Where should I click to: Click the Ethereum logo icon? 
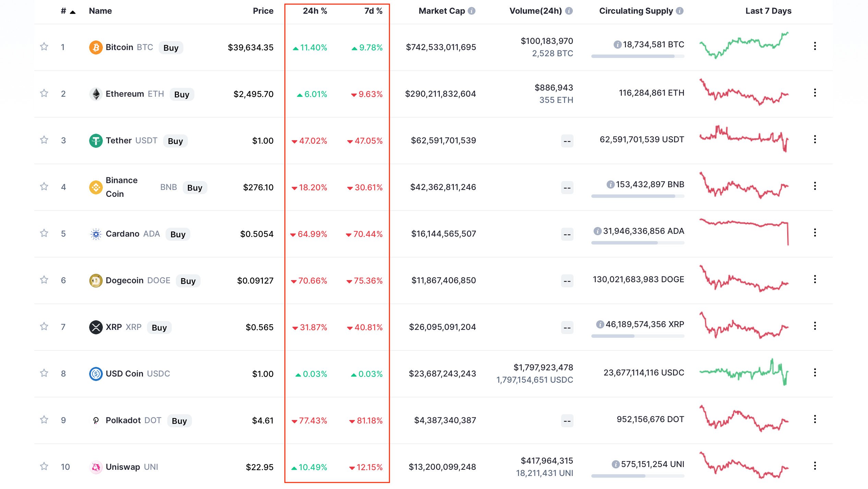(x=96, y=94)
